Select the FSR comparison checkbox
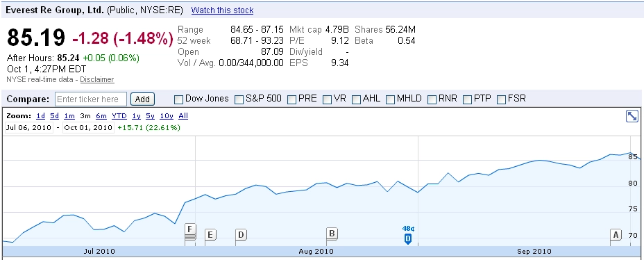The width and height of the screenshot is (644, 260). tap(502, 99)
